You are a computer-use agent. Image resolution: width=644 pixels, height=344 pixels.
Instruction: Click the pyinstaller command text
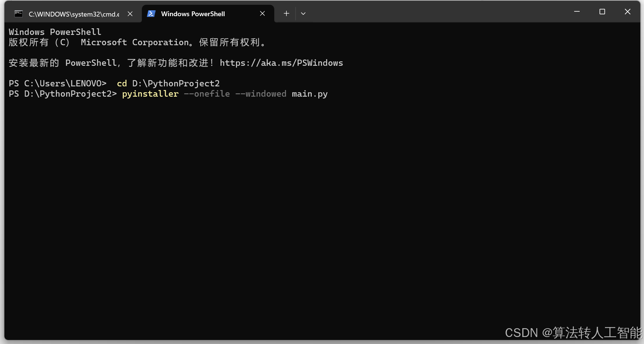pyautogui.click(x=150, y=94)
